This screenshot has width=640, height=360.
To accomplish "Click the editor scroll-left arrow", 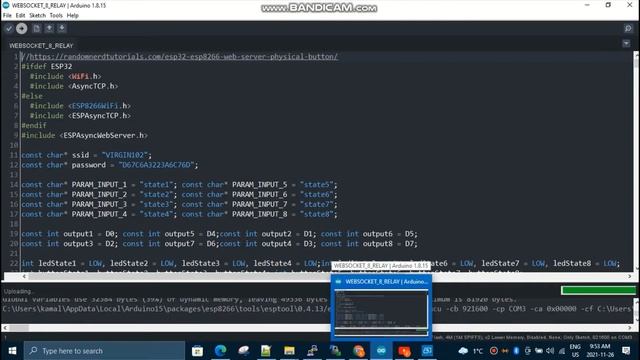I will coord(24,276).
